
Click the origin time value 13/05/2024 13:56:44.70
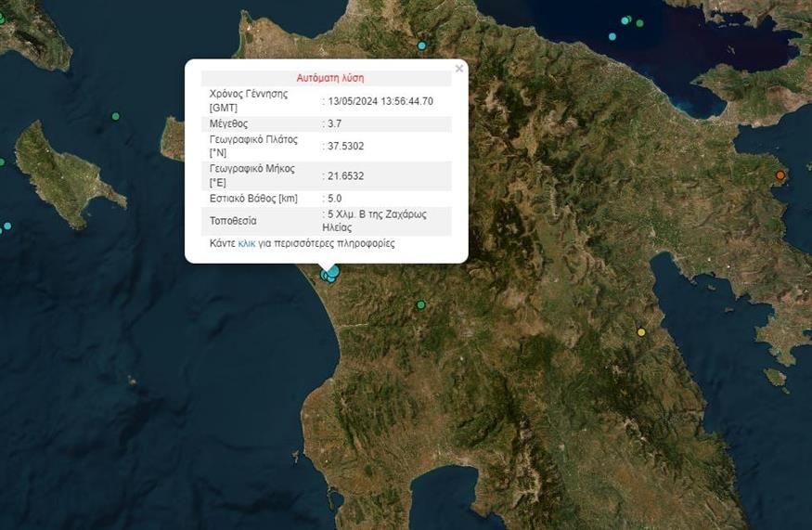(380, 101)
